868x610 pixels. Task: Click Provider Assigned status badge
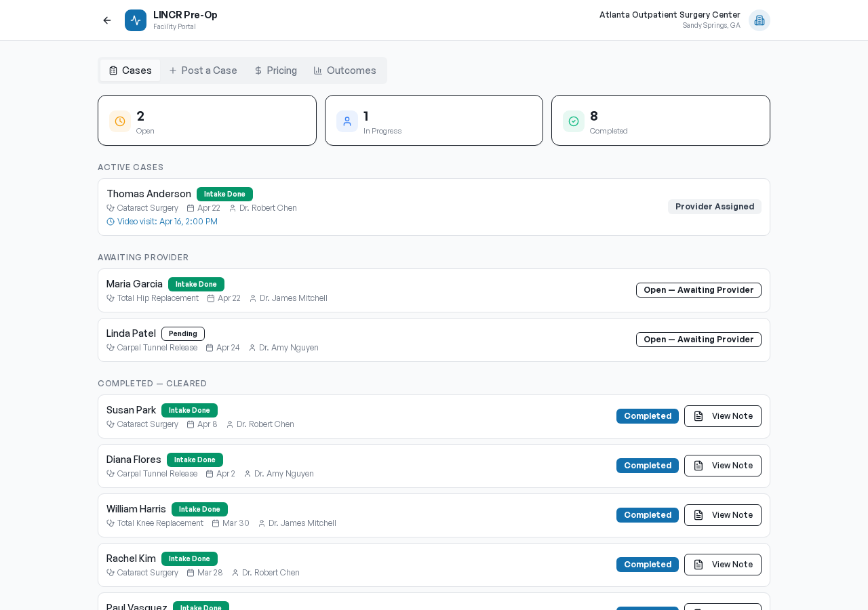tap(714, 207)
